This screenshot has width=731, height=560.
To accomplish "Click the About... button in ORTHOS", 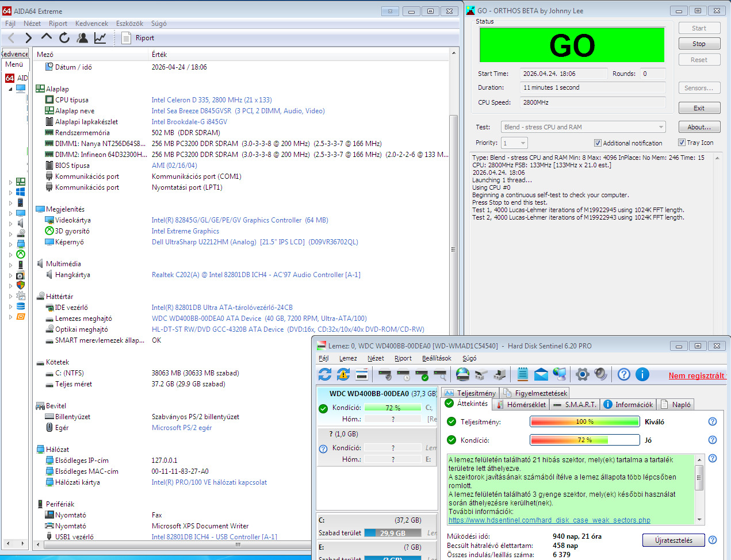I will tap(699, 127).
